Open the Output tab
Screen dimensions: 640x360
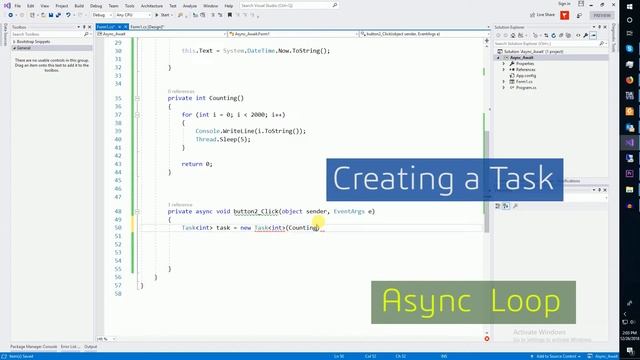[x=91, y=347]
